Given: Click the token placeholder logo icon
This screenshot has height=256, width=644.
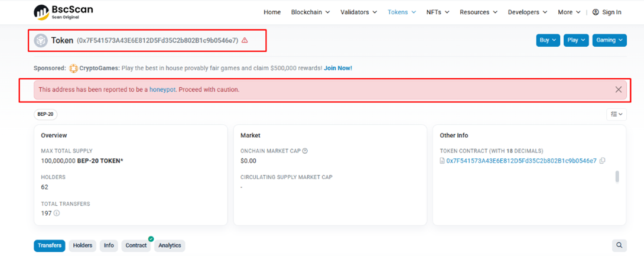Looking at the screenshot, I should [40, 40].
